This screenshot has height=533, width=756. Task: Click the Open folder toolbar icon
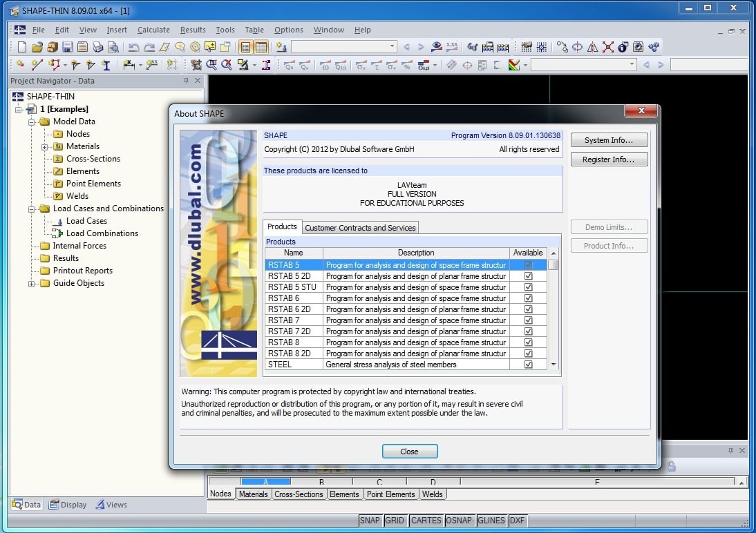(x=37, y=47)
